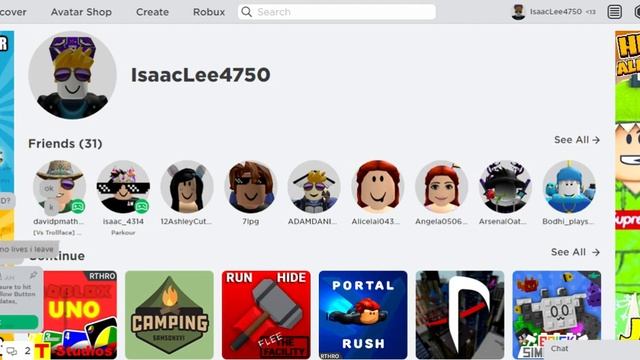See All friends link
Image resolution: width=640 pixels, height=360 pixels.
point(577,140)
